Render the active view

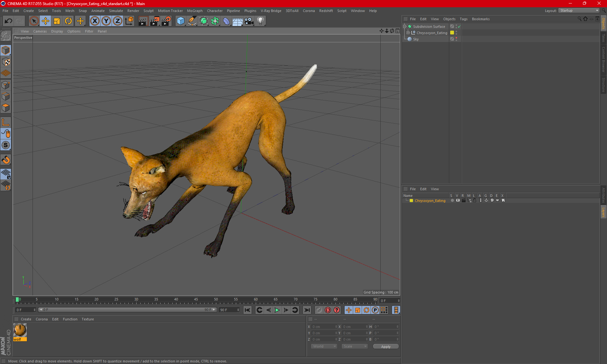click(x=143, y=21)
